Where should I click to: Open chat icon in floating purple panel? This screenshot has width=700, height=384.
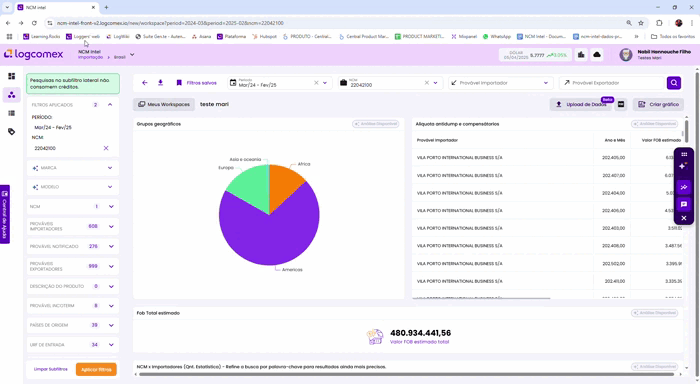click(683, 205)
